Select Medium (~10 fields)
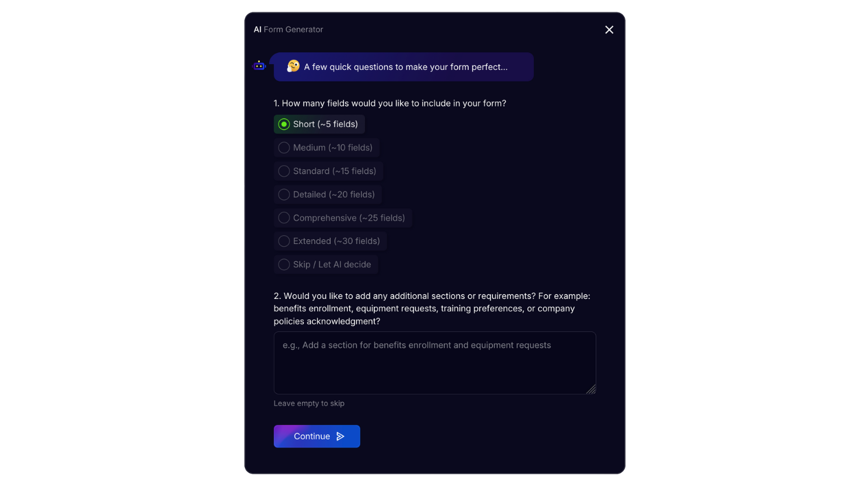This screenshot has height=488, width=868. pyautogui.click(x=326, y=147)
